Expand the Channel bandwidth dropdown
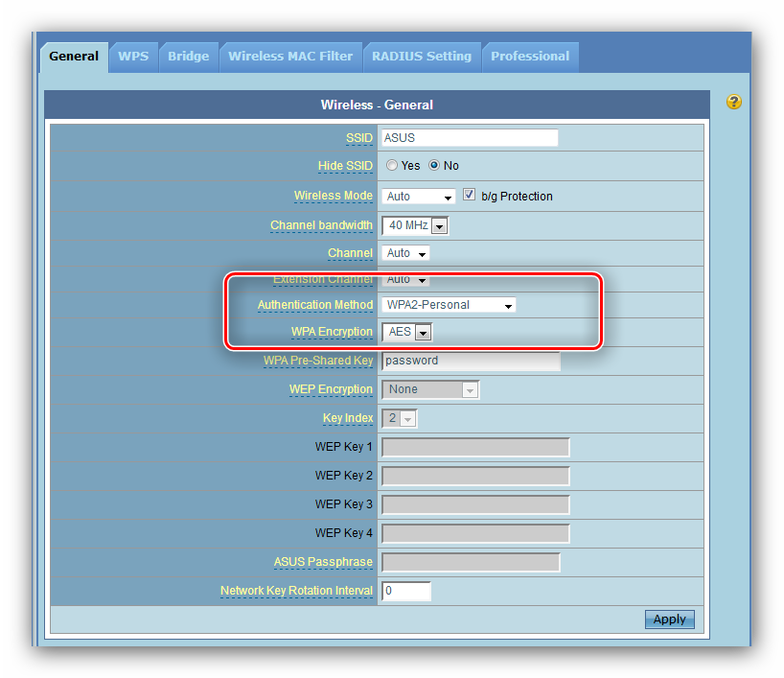Screen dimensions: 784x678 (415, 226)
